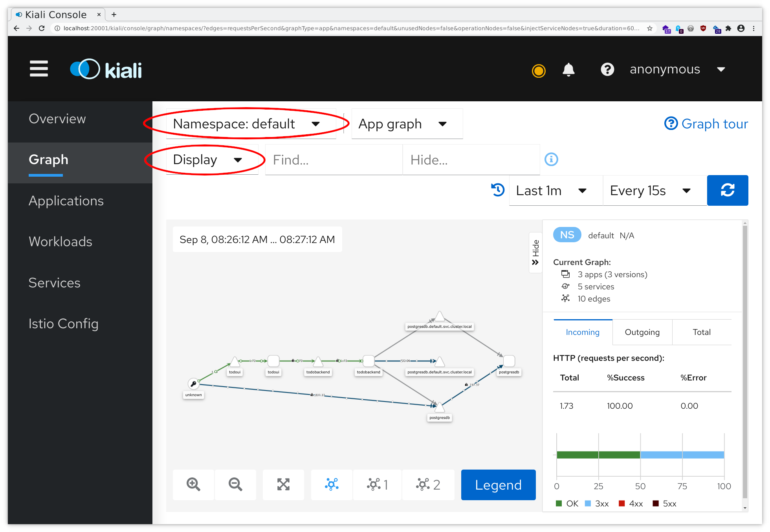Open the Graph tour link

pyautogui.click(x=706, y=124)
